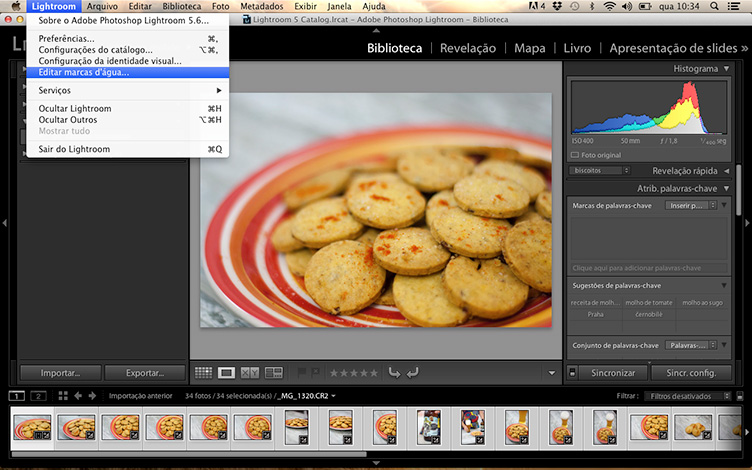Screen dimensions: 752x470
Task: Select Loupe view icon in toolbar
Action: click(227, 373)
